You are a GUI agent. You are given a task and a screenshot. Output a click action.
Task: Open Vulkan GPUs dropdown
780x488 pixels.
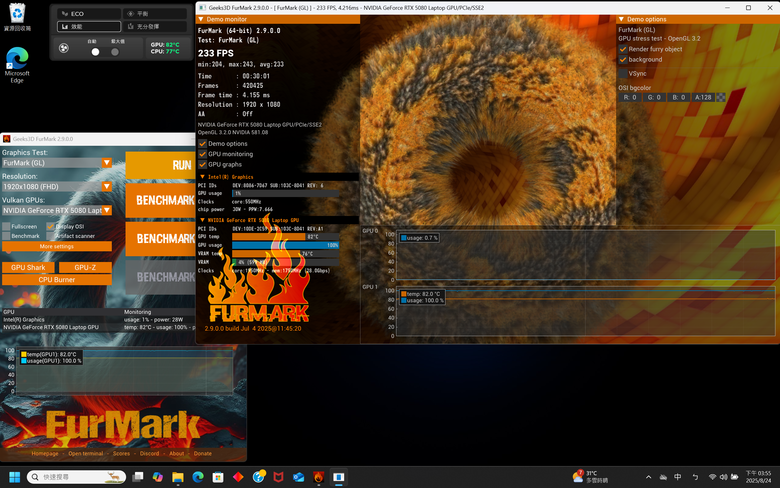coord(57,210)
